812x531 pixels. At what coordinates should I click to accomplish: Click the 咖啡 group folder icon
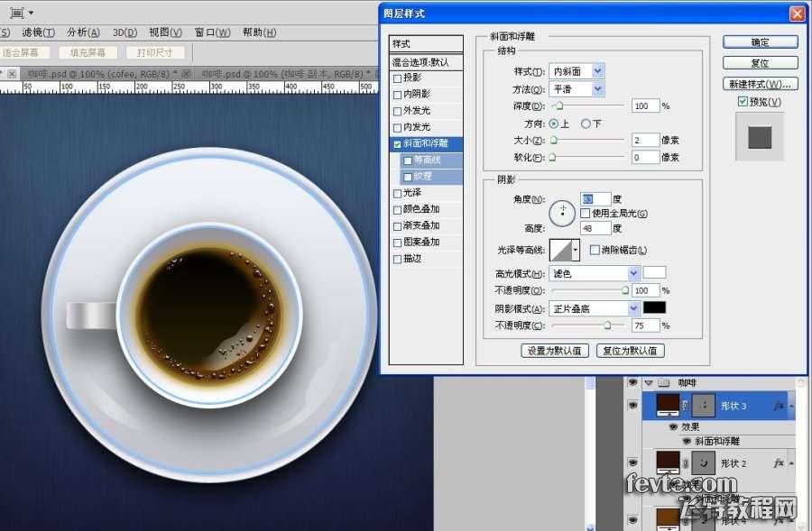tap(663, 383)
